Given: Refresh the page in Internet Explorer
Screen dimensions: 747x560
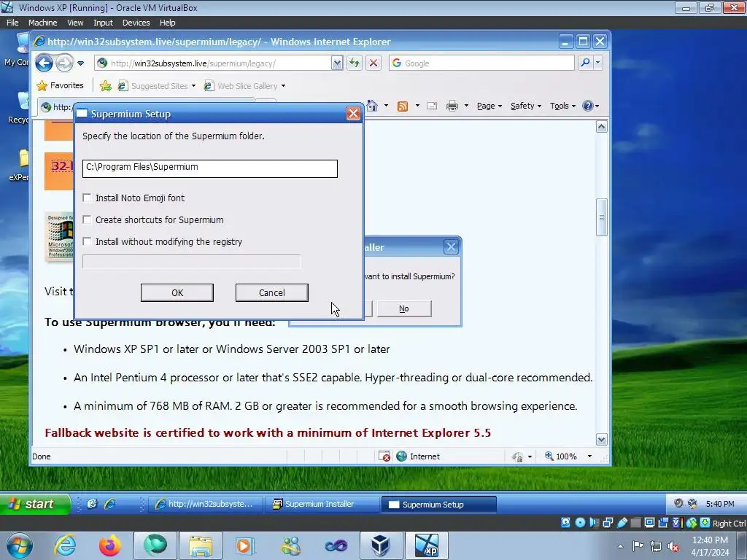Looking at the screenshot, I should click(x=355, y=63).
